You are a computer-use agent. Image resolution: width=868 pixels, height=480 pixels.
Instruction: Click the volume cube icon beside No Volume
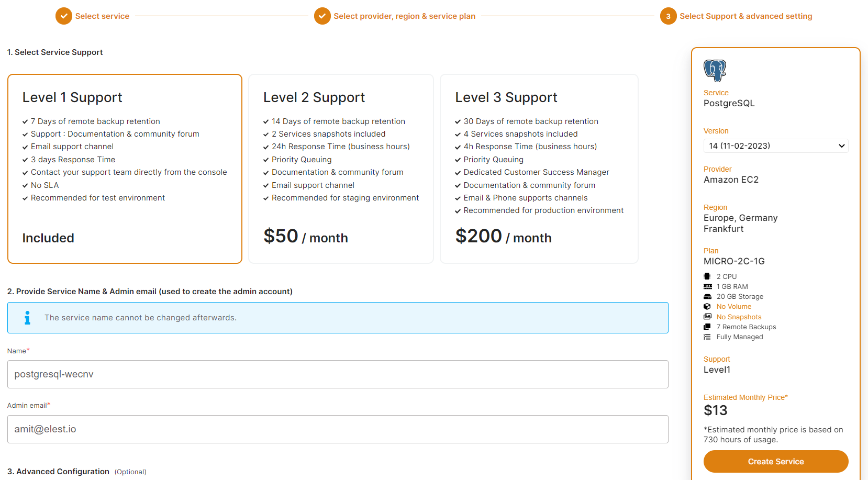[x=707, y=307]
